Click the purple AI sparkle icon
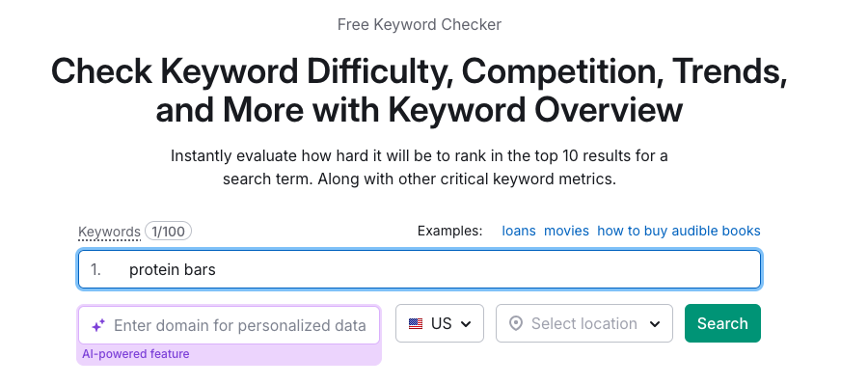 pos(98,326)
